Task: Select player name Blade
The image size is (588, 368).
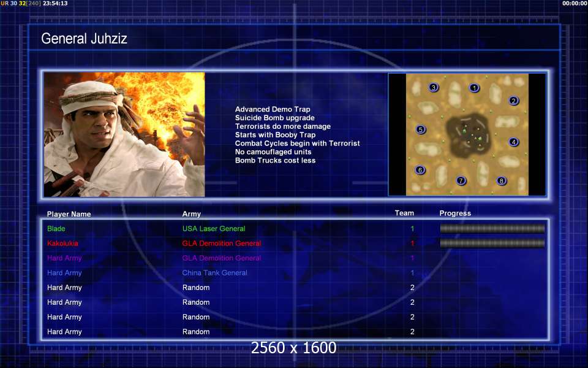Action: (x=56, y=228)
